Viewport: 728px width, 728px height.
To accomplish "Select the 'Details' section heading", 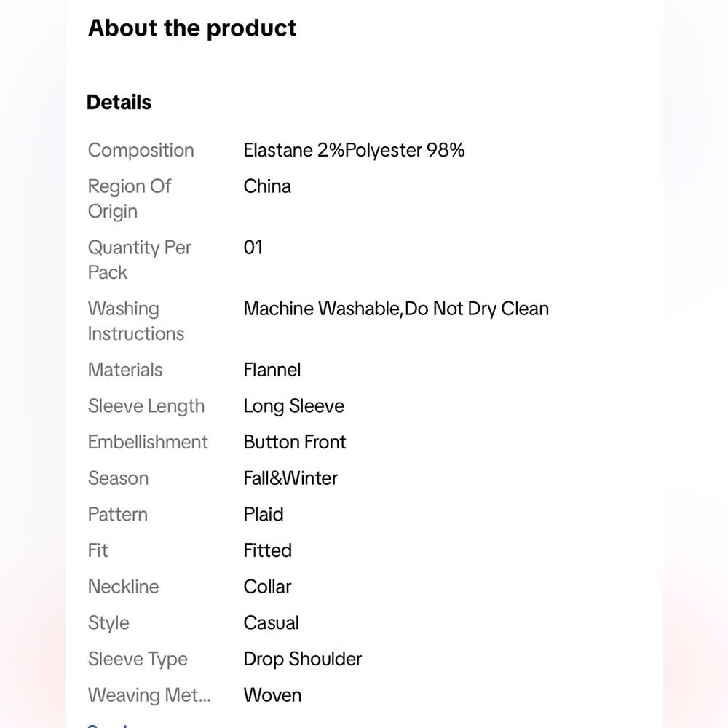I will click(x=119, y=102).
